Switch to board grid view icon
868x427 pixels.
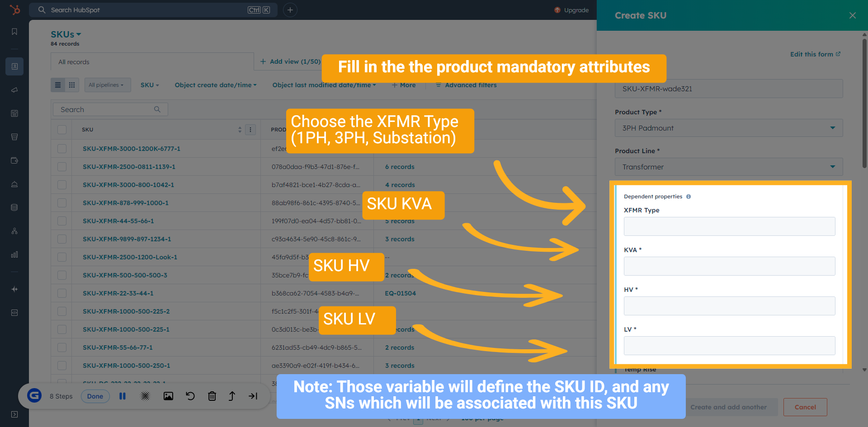pyautogui.click(x=72, y=85)
